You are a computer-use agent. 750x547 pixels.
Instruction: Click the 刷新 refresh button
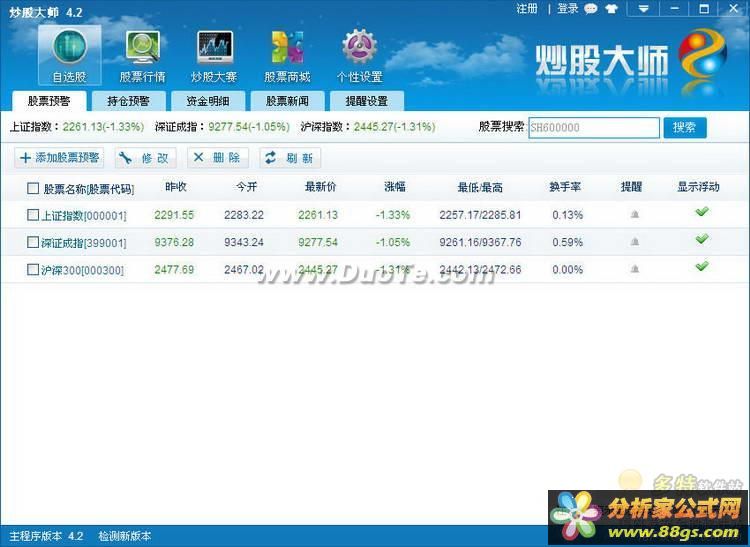click(290, 158)
